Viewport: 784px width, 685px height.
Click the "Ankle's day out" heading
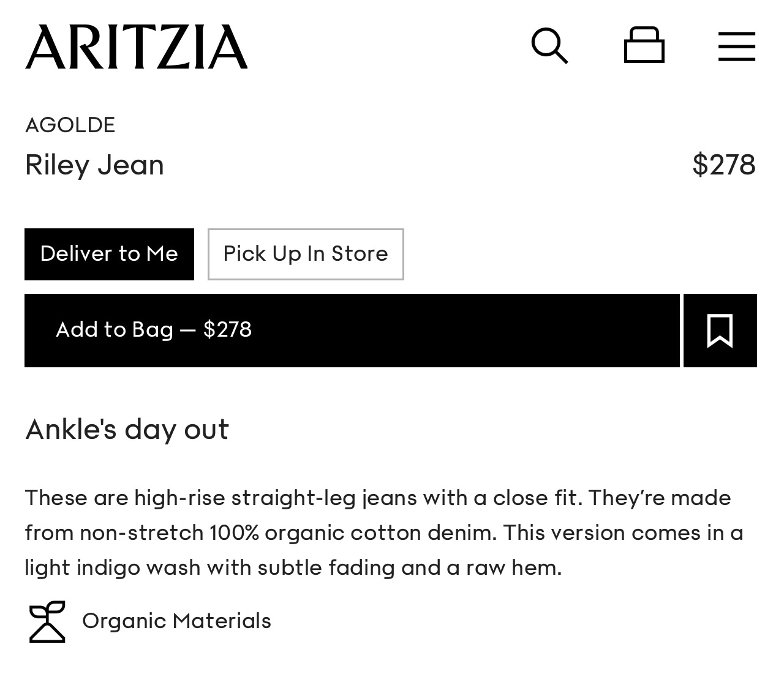(x=127, y=429)
